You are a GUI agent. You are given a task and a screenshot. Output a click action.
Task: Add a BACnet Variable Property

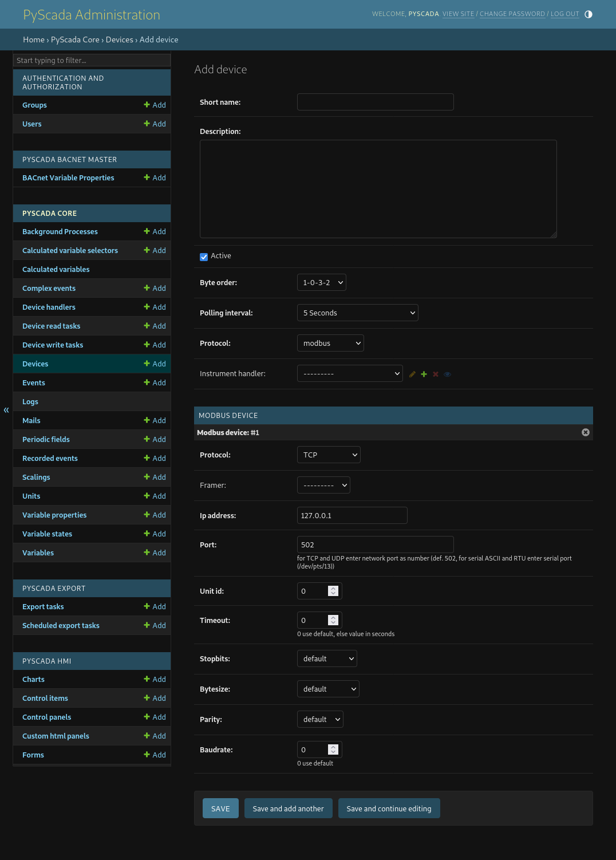(155, 178)
